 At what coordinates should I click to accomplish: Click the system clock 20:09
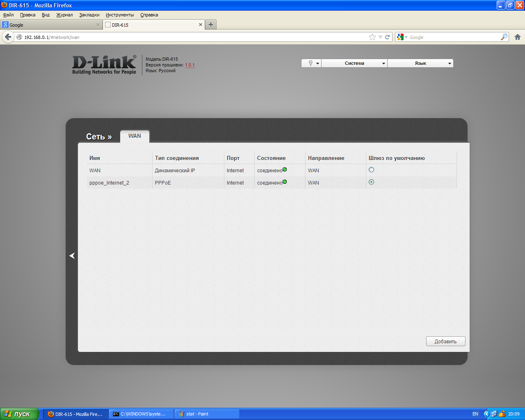pyautogui.click(x=514, y=414)
